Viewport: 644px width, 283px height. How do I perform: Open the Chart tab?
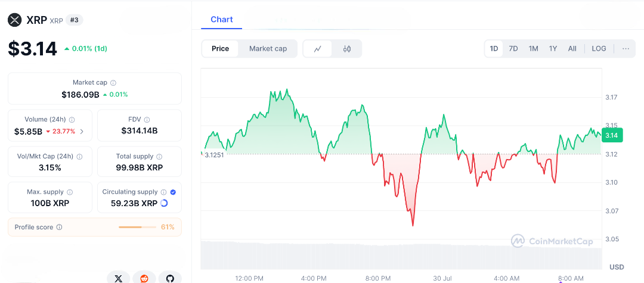pyautogui.click(x=221, y=20)
